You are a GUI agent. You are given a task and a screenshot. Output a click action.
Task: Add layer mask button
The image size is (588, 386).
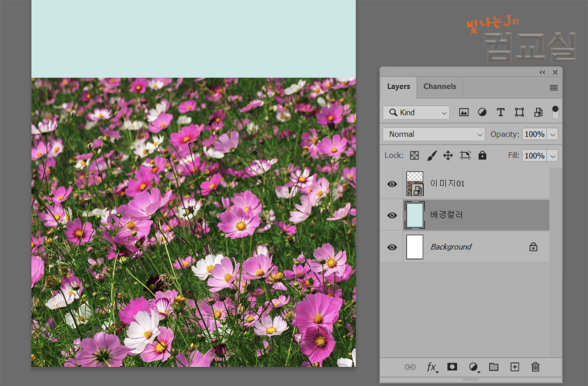click(452, 367)
